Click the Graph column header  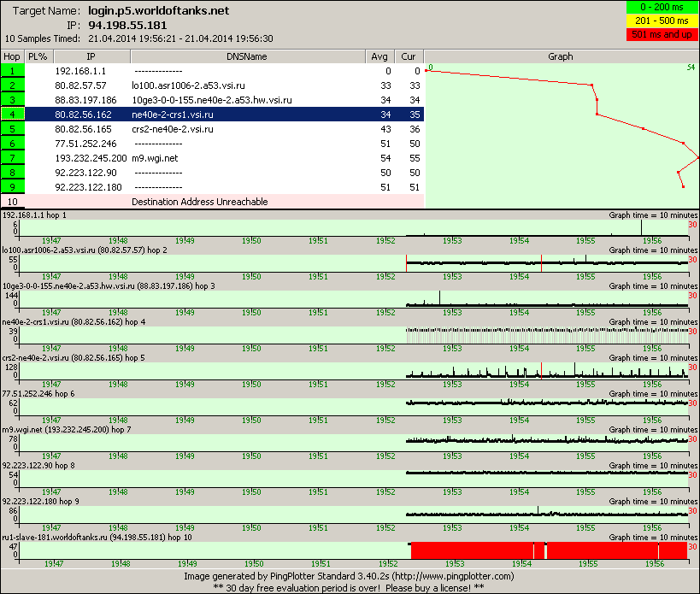click(x=561, y=56)
